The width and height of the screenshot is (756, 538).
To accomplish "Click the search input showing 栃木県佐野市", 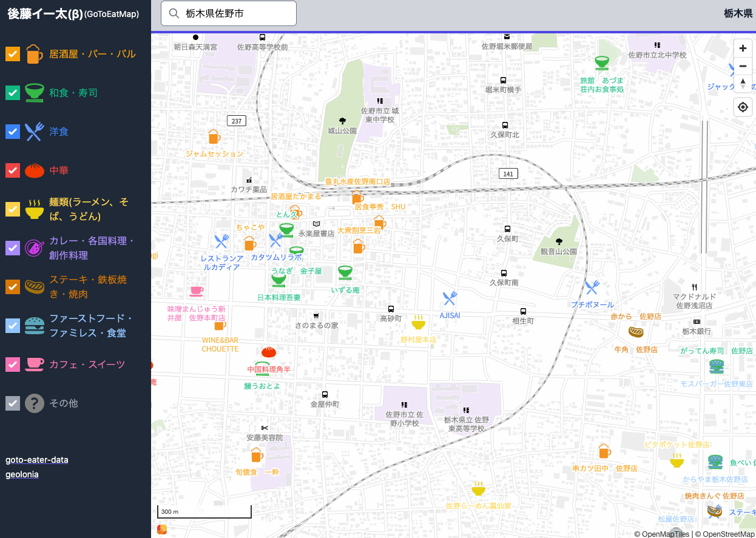I will click(229, 13).
